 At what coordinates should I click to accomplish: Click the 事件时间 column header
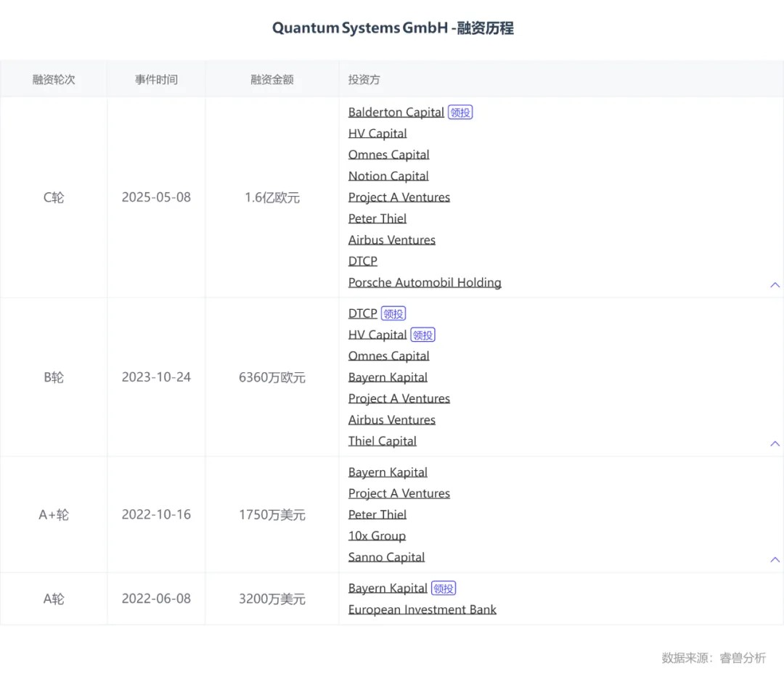click(x=156, y=79)
